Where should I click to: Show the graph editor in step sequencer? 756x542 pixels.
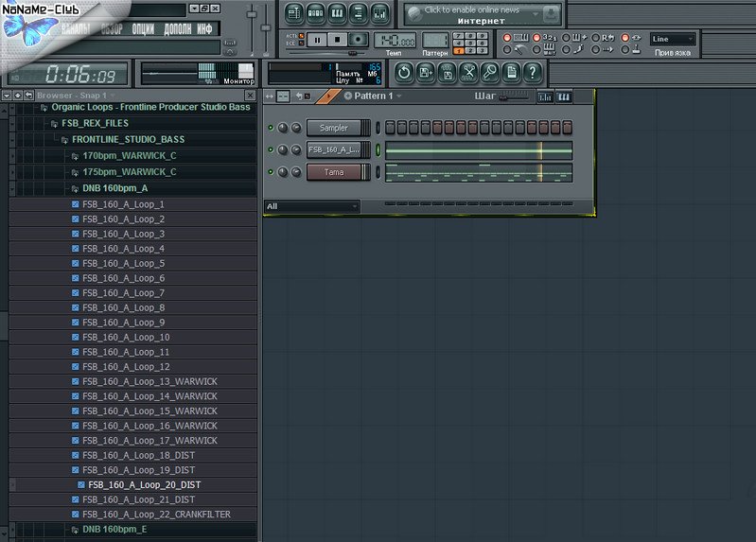[x=545, y=96]
